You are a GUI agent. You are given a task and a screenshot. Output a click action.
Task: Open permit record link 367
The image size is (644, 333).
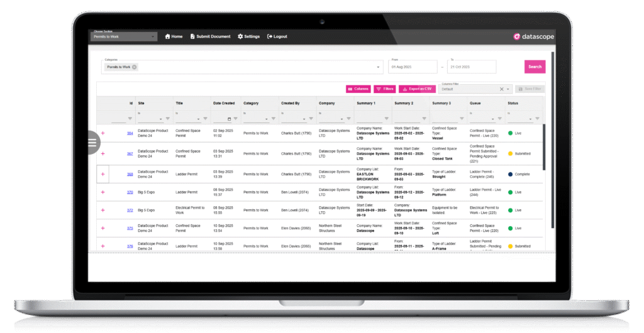(x=130, y=153)
